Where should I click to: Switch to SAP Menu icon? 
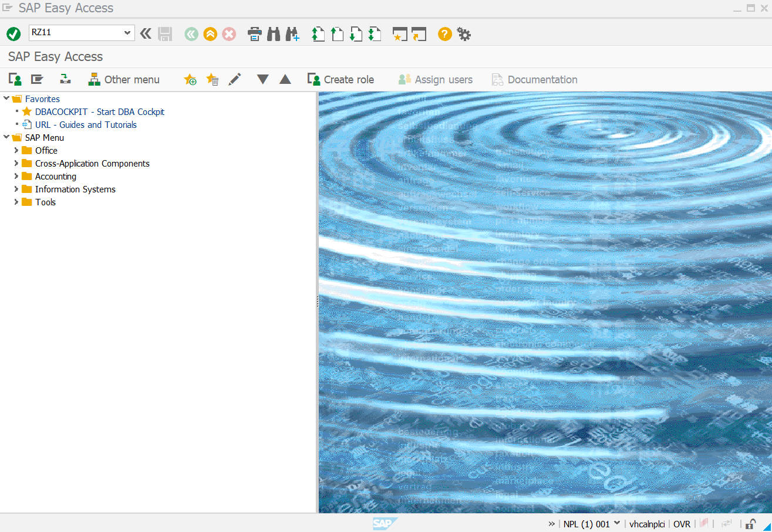(x=37, y=79)
